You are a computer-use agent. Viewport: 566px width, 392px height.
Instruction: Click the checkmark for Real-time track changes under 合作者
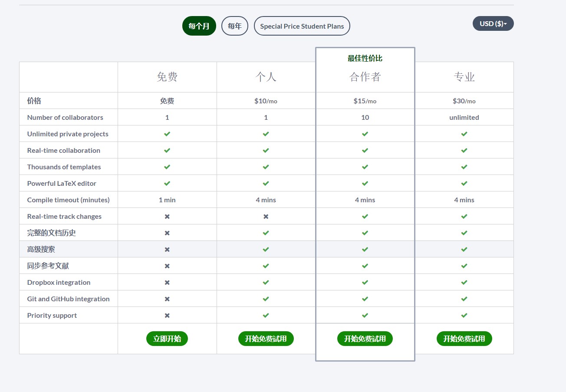tap(365, 217)
